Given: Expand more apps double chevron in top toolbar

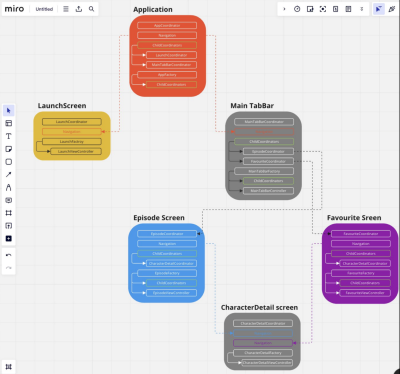Looking at the screenshot, I should (x=361, y=9).
